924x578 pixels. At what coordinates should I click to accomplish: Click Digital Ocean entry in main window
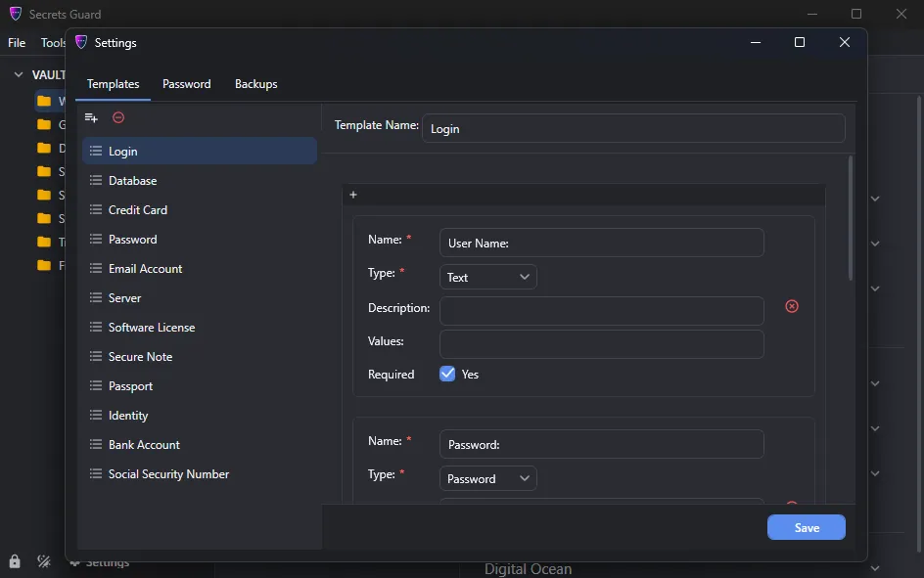tap(528, 570)
